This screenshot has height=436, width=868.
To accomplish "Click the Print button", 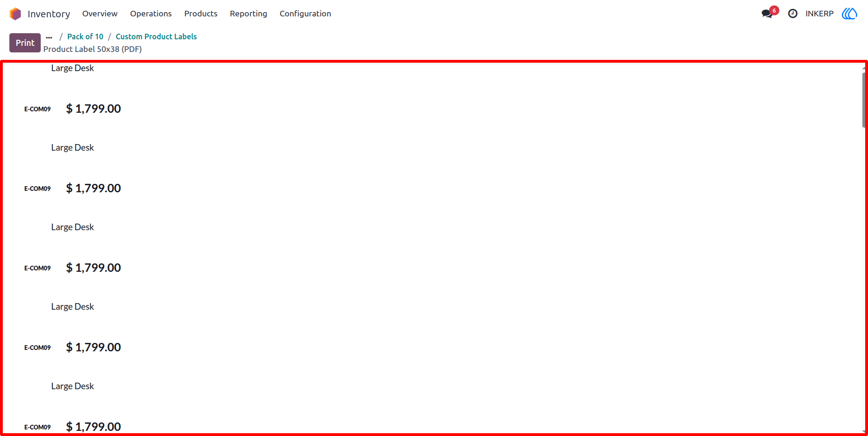I will tap(25, 43).
